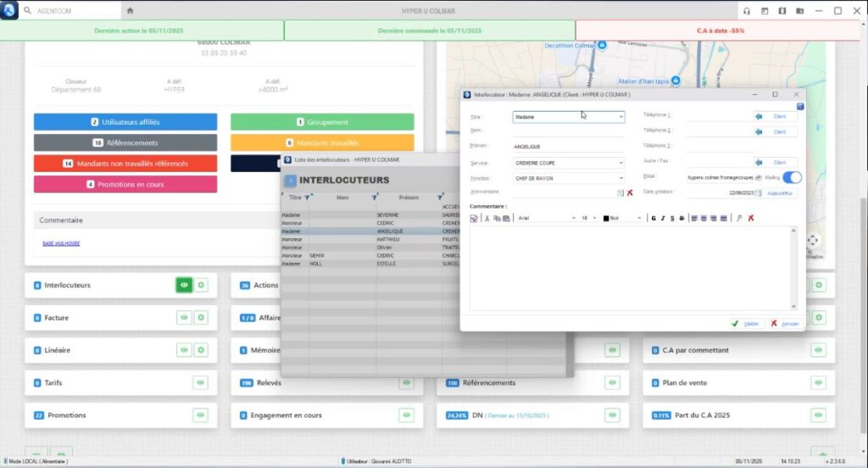The image size is (868, 468).
Task: Apply italic formatting in comment toolbar
Action: pyautogui.click(x=663, y=218)
